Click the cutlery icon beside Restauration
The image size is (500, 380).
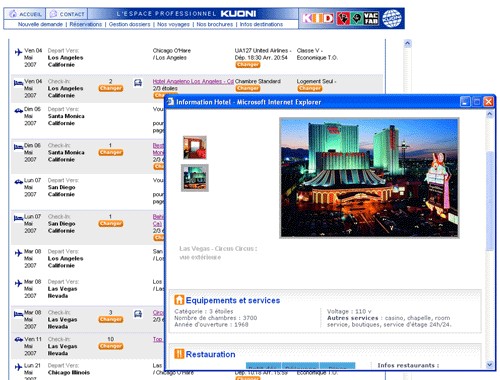pyautogui.click(x=179, y=354)
